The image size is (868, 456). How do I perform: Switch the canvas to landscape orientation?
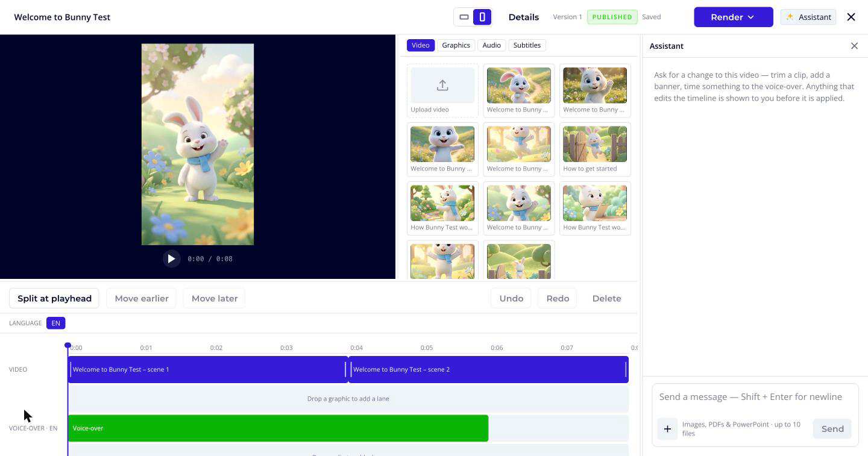point(464,17)
